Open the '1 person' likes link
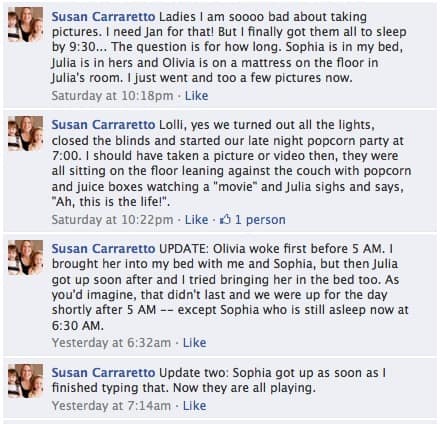Image resolution: width=441 pixels, height=424 pixels. (260, 220)
